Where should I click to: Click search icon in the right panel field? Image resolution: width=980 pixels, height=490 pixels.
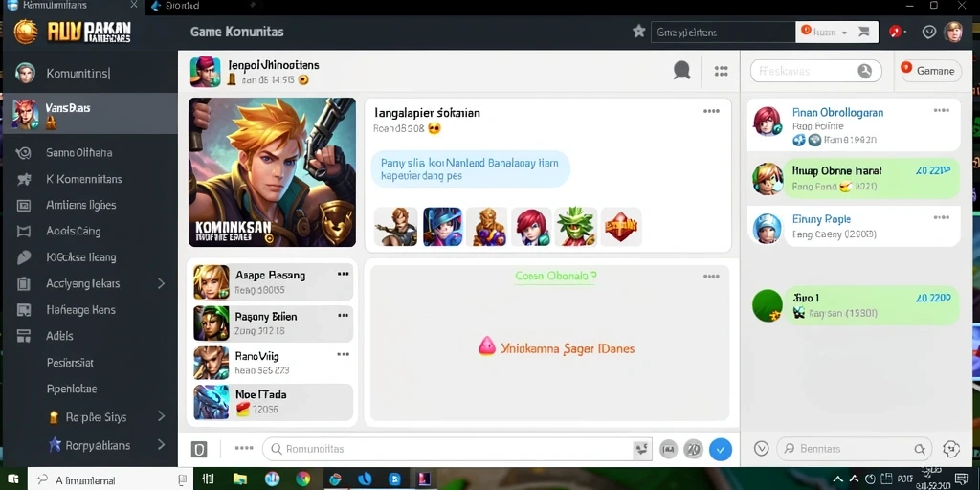(864, 71)
